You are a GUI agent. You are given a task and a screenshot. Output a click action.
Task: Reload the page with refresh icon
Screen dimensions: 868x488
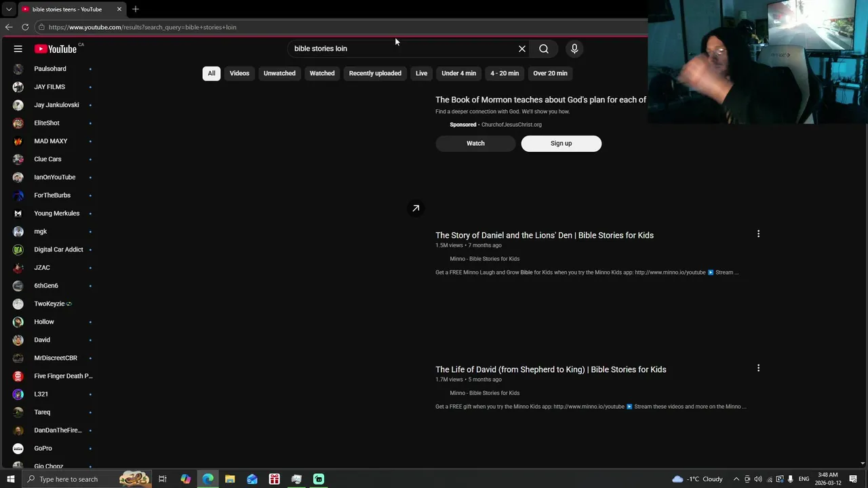click(25, 27)
